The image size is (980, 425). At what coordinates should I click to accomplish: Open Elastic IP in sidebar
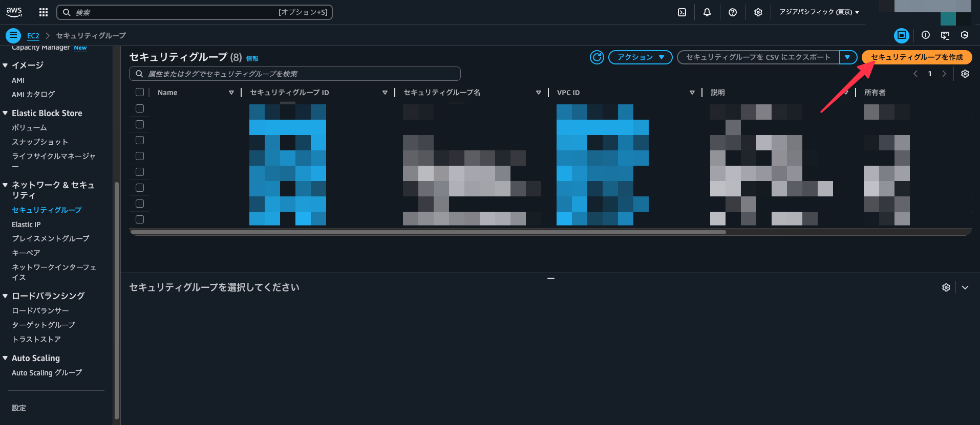[26, 225]
